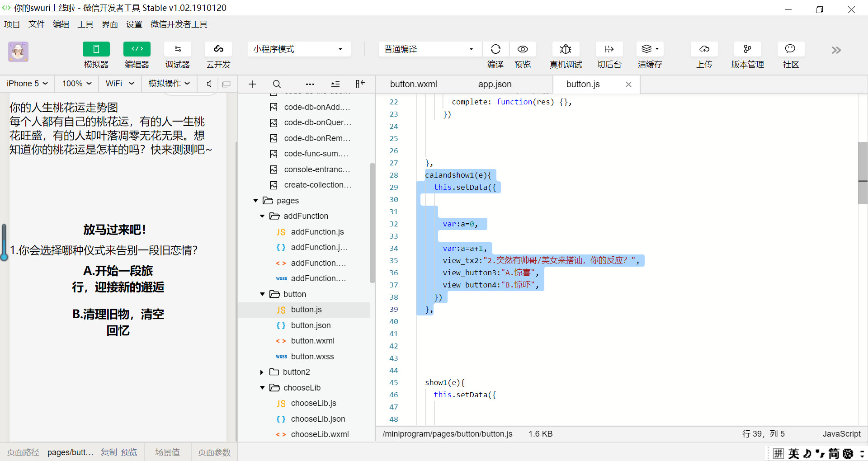Choose answer A.开始一段旅行 in simulator
Viewport: 868px width, 461px height.
118,279
